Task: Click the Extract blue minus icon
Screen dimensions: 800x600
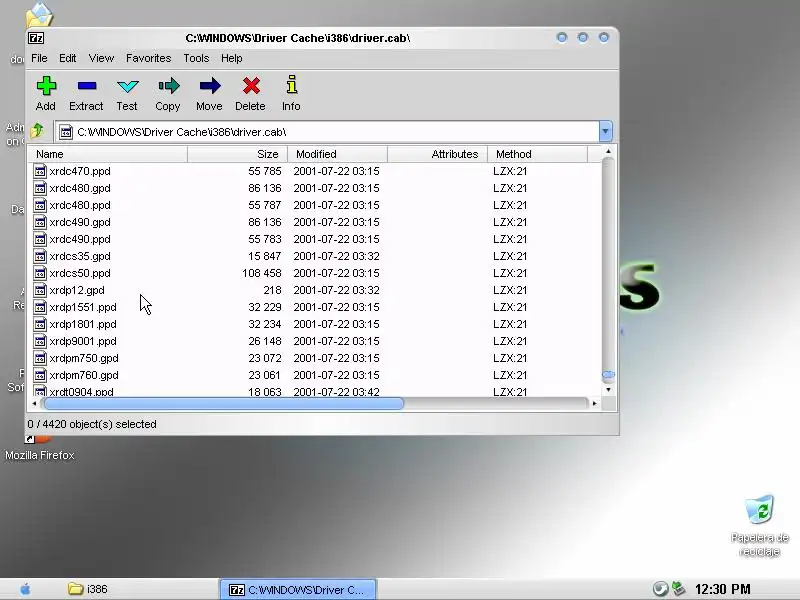Action: coord(87,86)
